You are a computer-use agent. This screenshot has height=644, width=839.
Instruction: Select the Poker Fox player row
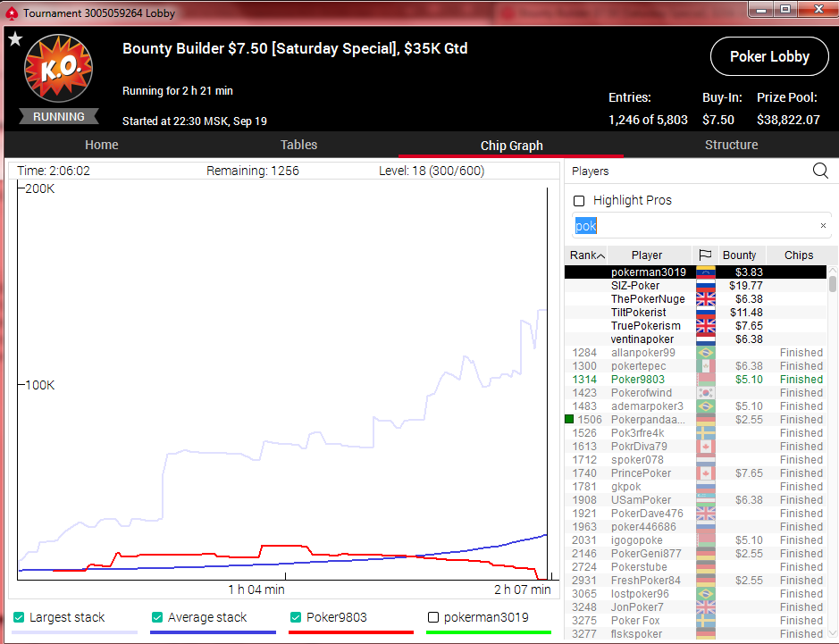tap(695, 621)
